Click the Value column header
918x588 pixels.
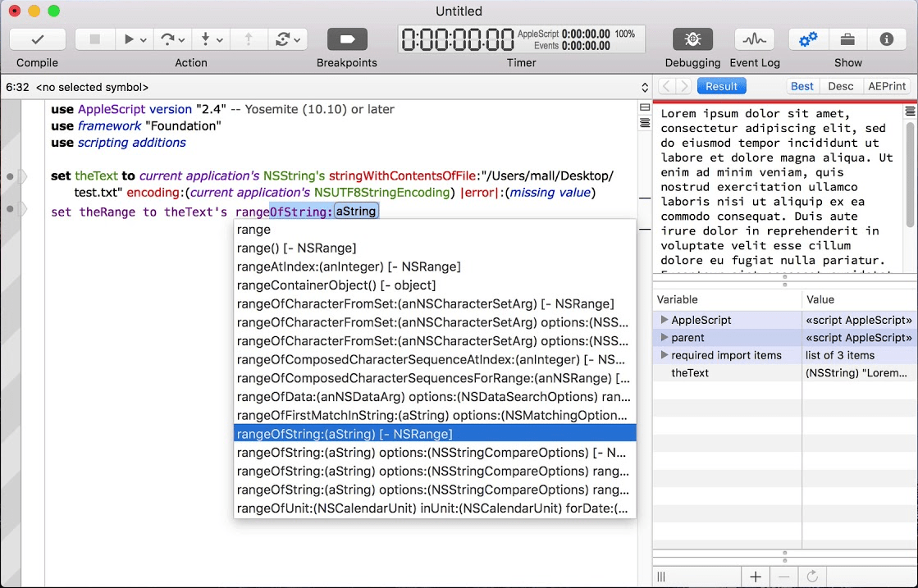(860, 299)
